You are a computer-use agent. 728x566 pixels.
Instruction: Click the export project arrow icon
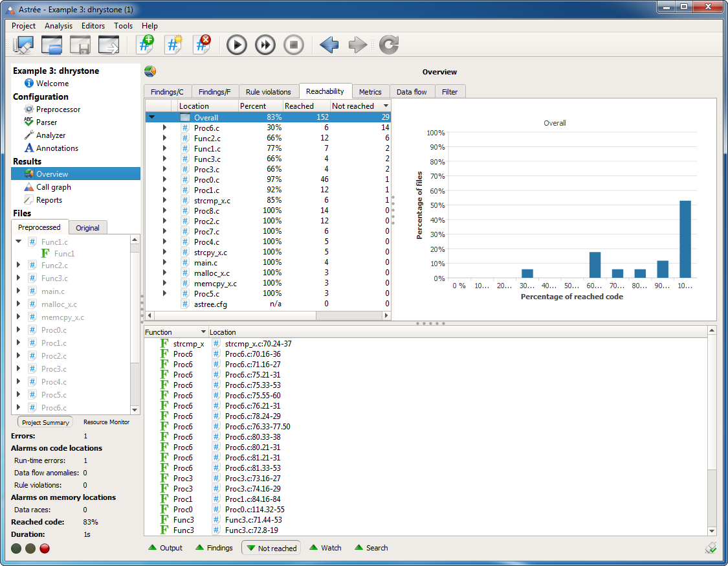click(109, 45)
